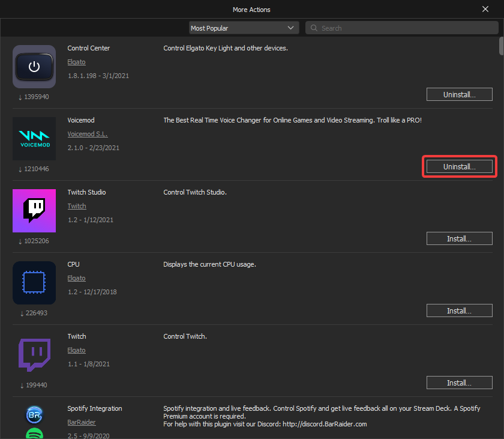
Task: Open Elgato link under Control Center
Action: [77, 62]
